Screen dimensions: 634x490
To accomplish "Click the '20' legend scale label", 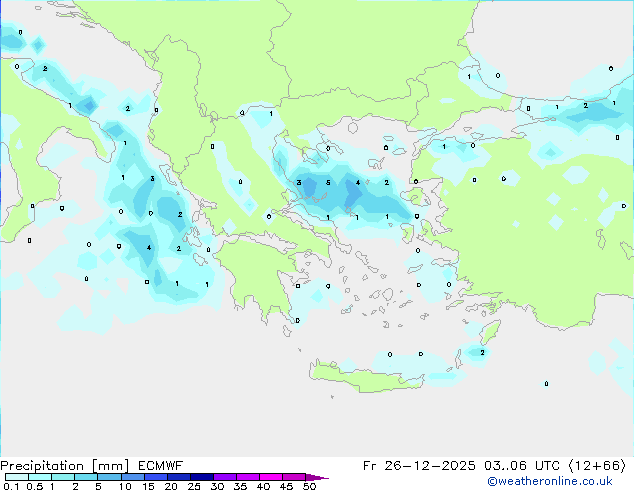I will pyautogui.click(x=171, y=486).
